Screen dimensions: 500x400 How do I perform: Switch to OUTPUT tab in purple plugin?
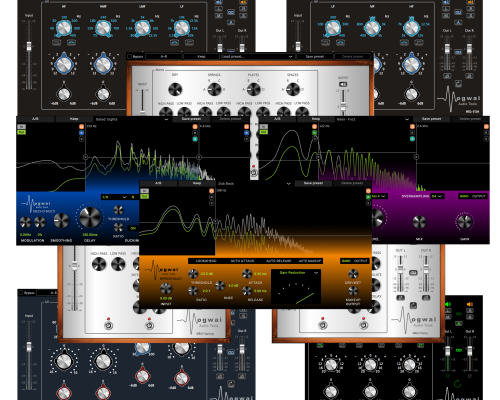click(x=479, y=196)
